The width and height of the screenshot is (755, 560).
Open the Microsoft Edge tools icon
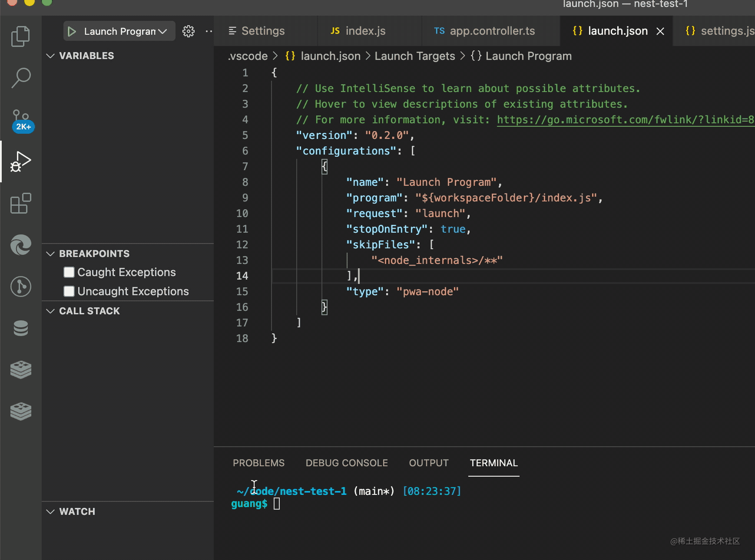[x=20, y=244]
